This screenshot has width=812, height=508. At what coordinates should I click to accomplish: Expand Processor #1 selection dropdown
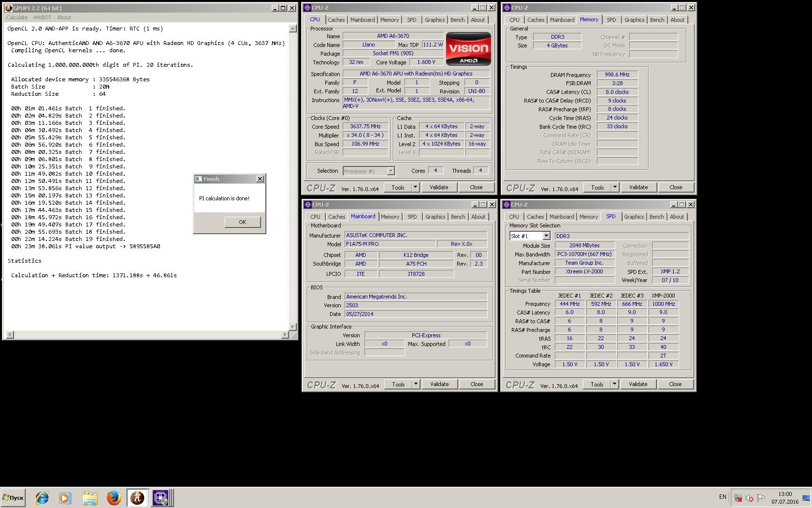(x=391, y=171)
